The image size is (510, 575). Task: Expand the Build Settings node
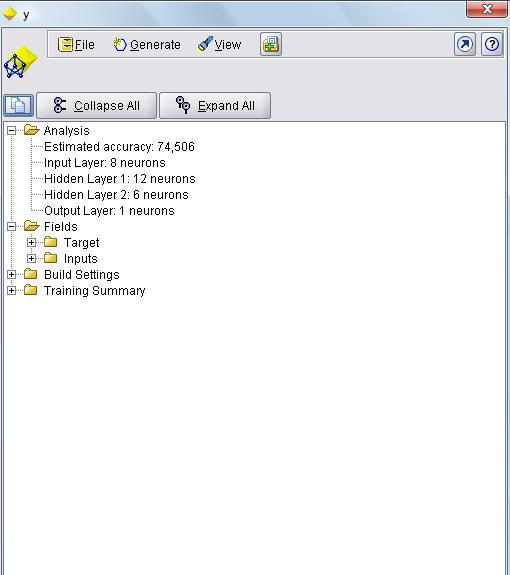click(11, 275)
